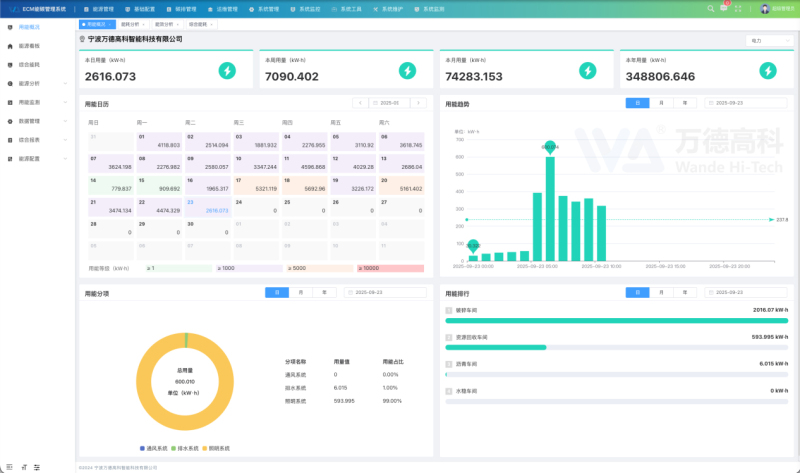Open 系统管理 in the top menu
Viewport: 800px width, 473px height.
tap(264, 9)
